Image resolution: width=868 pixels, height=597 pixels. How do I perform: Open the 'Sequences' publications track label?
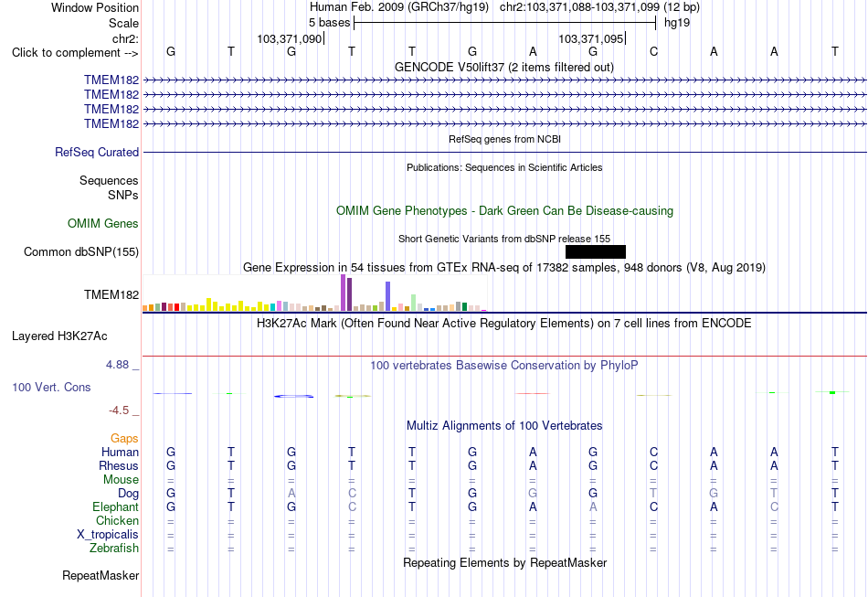pos(109,180)
